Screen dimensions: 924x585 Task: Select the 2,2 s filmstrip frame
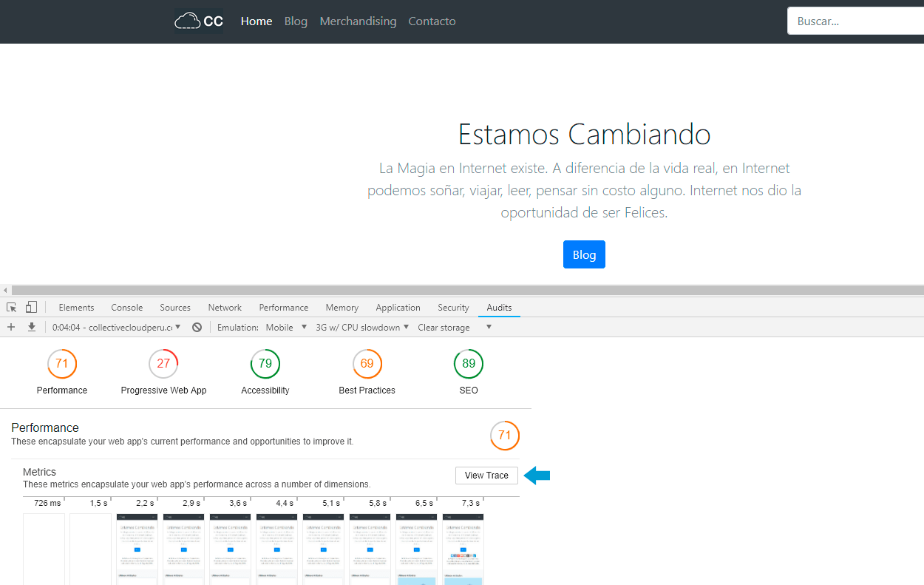[137, 549]
